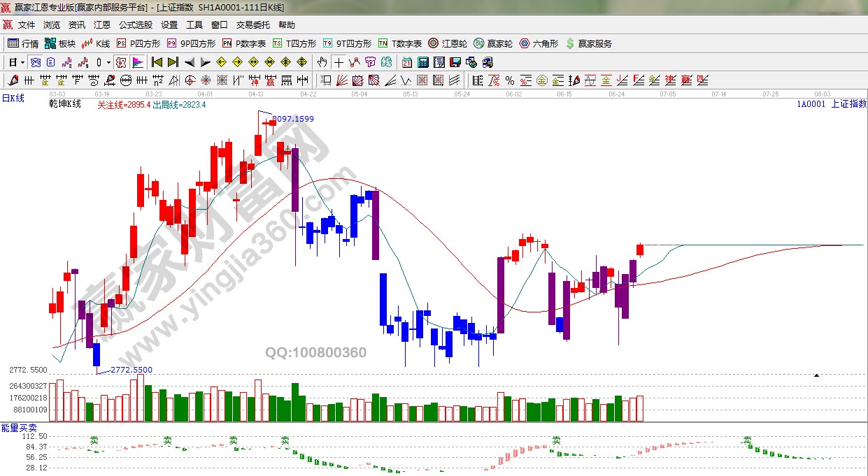Open the 行情 market quotes view
This screenshot has height=476, width=868.
pos(23,43)
